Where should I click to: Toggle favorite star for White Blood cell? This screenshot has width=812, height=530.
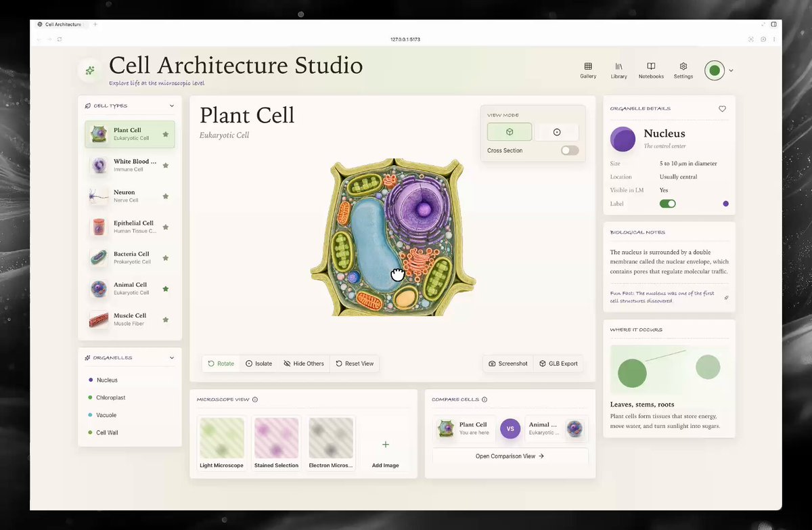coord(166,165)
